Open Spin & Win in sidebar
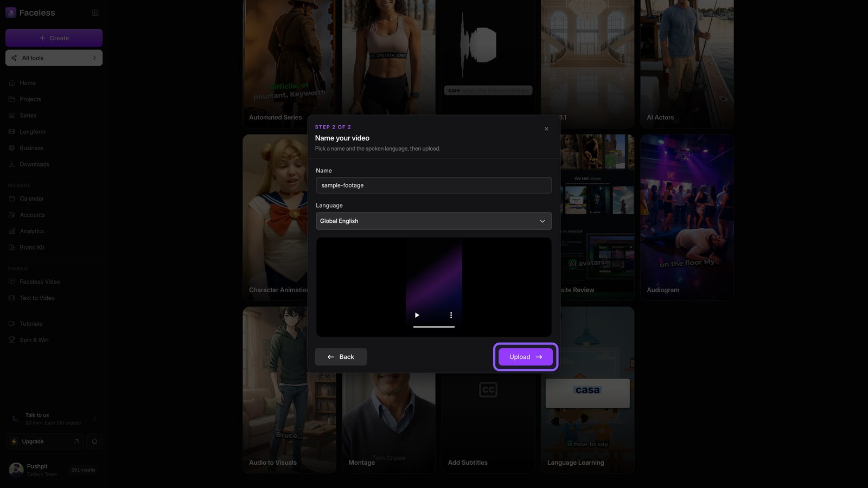This screenshot has width=868, height=488. [x=54, y=340]
